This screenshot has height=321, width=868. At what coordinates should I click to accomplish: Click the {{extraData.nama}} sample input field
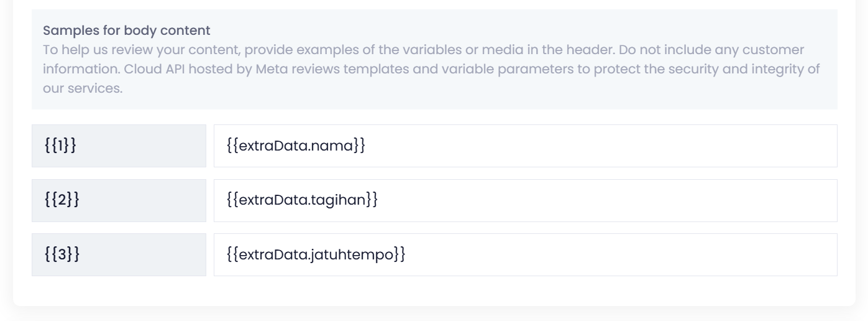click(x=525, y=146)
